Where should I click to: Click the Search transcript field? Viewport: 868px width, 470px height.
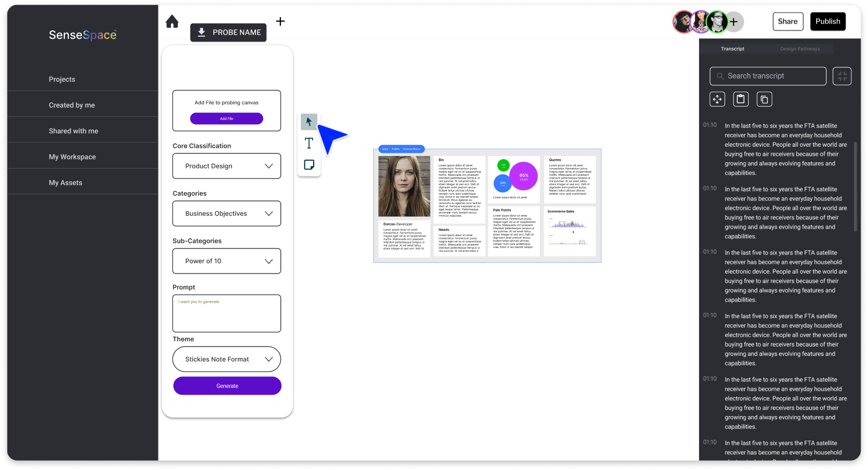click(x=768, y=76)
